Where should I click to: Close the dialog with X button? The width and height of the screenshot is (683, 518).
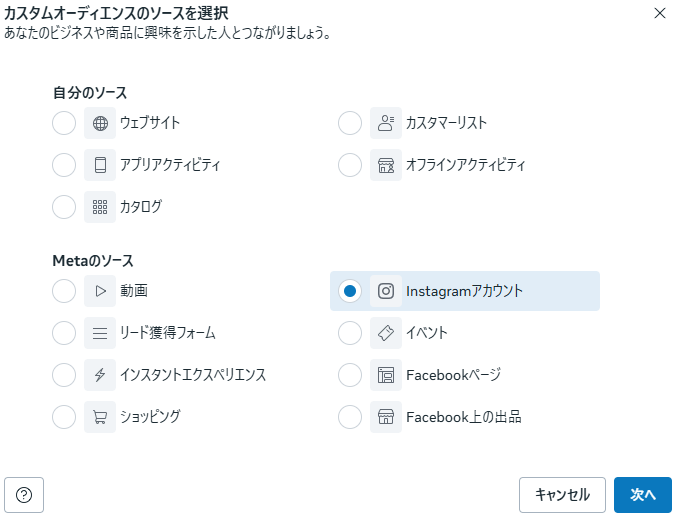pyautogui.click(x=659, y=13)
